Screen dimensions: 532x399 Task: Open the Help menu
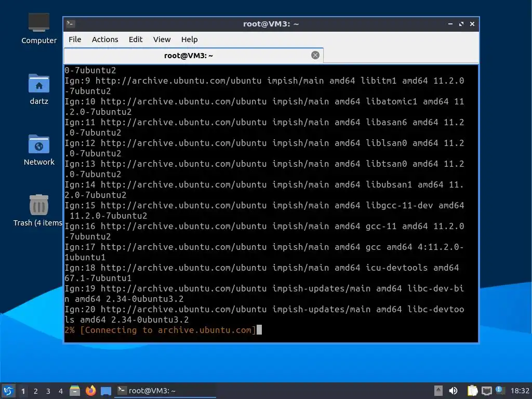tap(189, 39)
